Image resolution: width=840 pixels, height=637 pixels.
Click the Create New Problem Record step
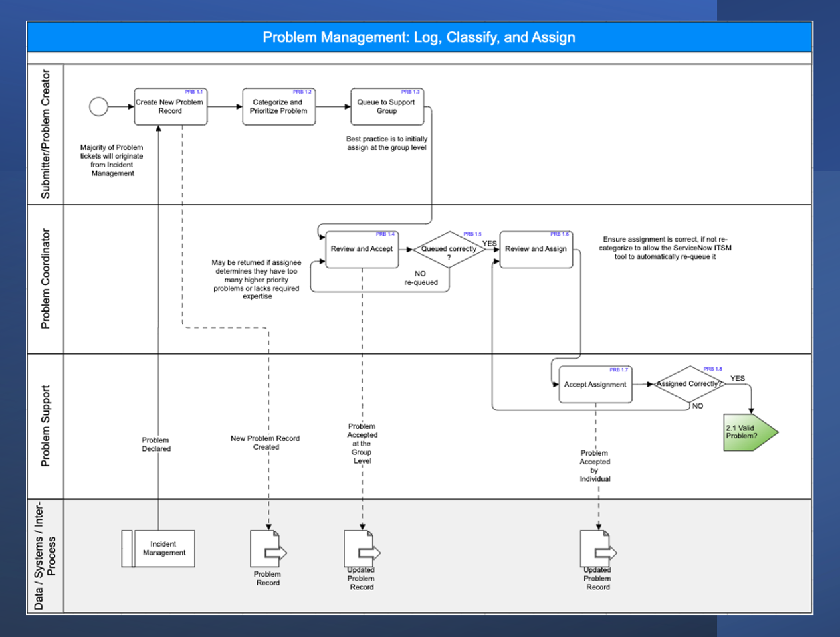coord(170,107)
